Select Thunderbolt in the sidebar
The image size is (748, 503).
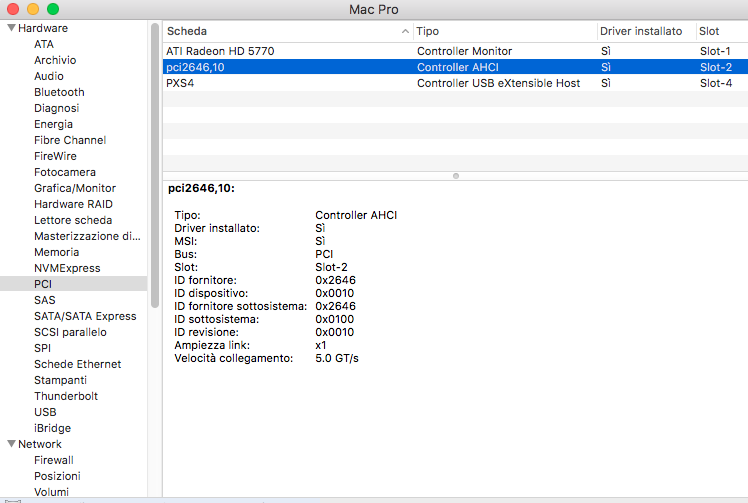[66, 396]
